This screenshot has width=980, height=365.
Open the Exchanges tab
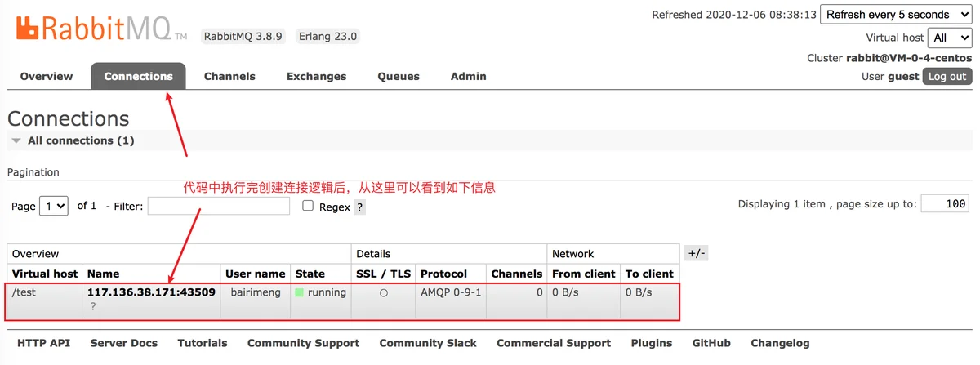click(x=316, y=76)
